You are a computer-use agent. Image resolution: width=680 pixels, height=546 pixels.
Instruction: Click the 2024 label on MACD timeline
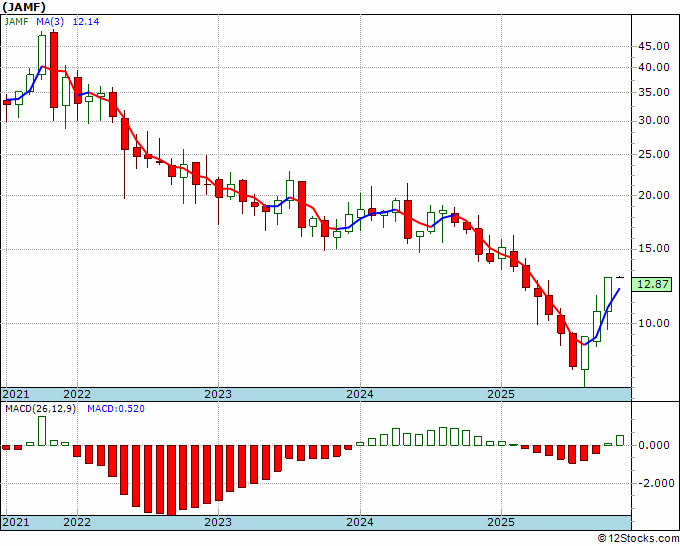click(360, 522)
